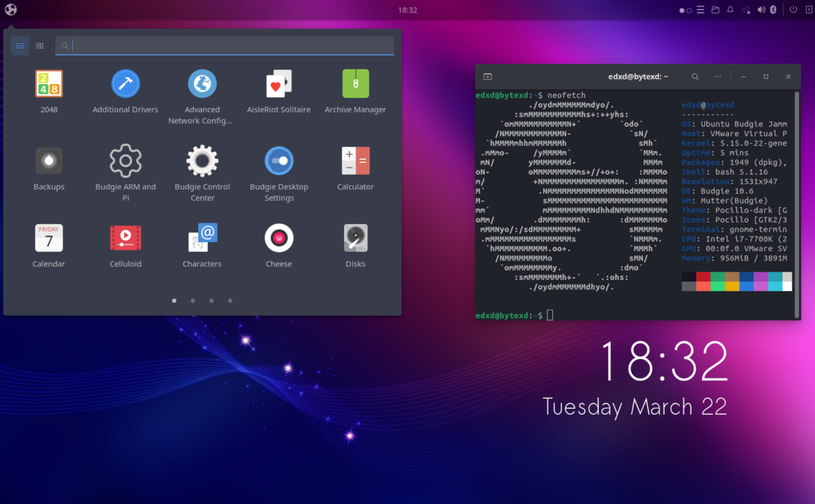Open the Cheese webcam app
This screenshot has width=815, height=504.
[x=278, y=237]
